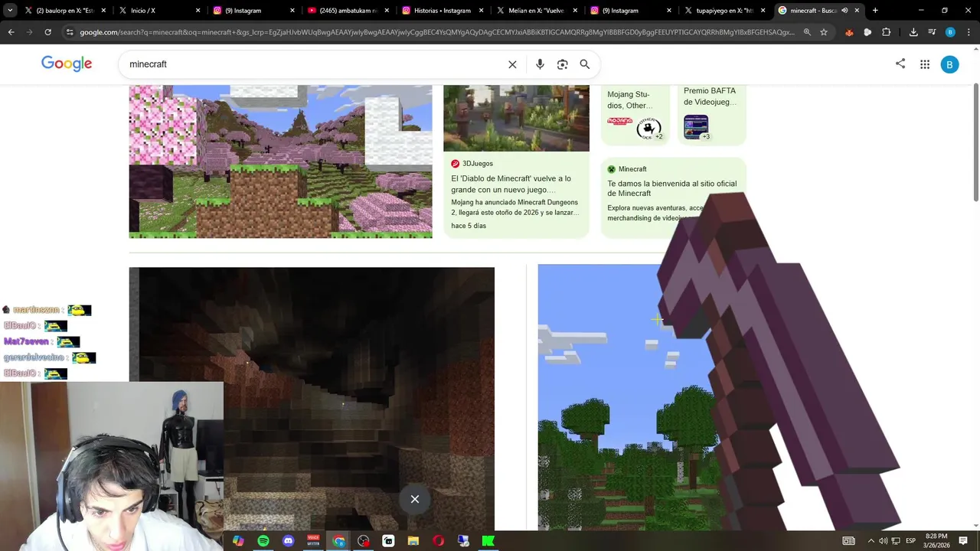Open File Explorer from the taskbar
Image resolution: width=980 pixels, height=551 pixels.
413,541
